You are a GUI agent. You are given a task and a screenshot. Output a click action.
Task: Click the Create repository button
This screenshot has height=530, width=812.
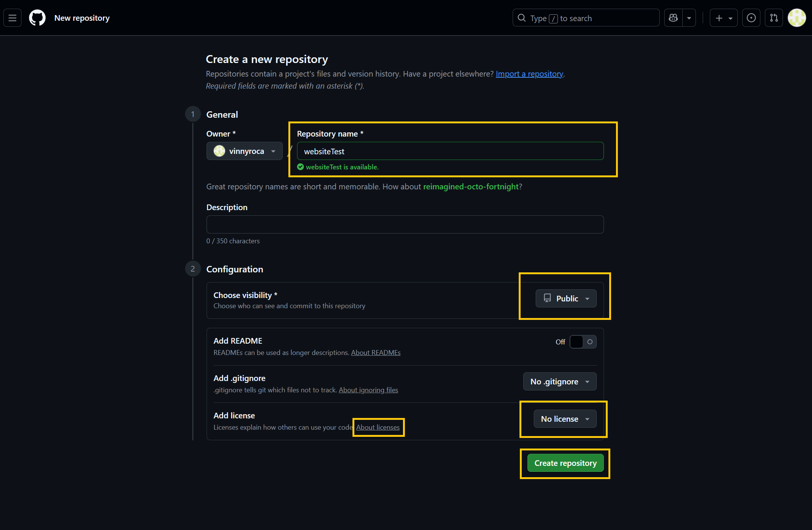click(565, 463)
